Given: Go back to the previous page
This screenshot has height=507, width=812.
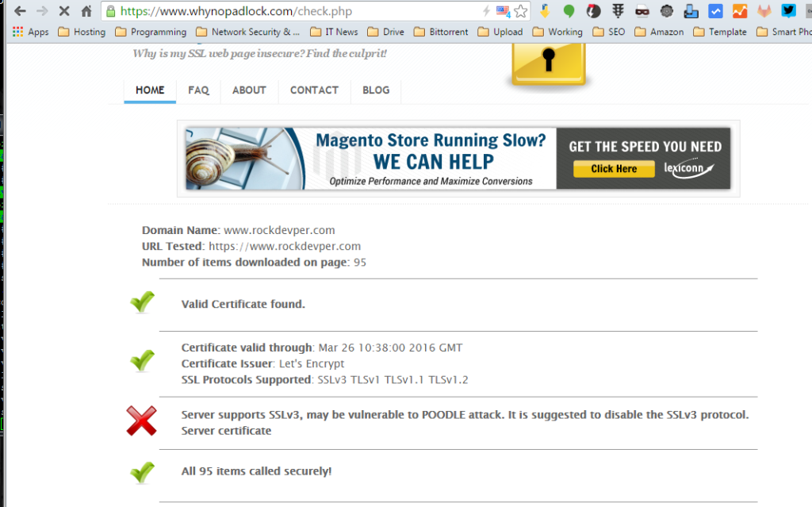Looking at the screenshot, I should pos(20,11).
